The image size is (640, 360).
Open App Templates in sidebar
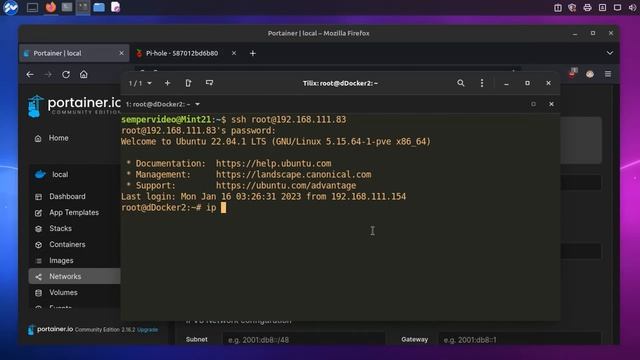(74, 212)
